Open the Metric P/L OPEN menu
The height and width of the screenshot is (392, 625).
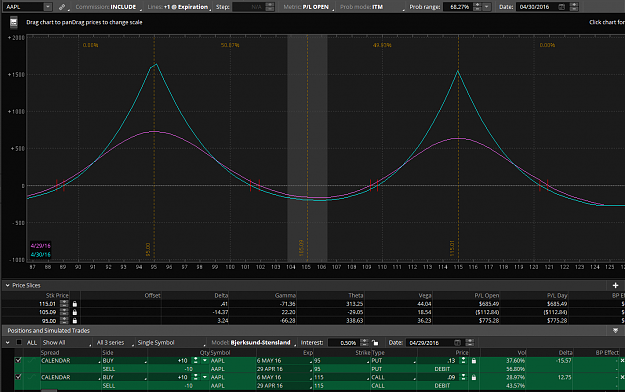point(309,7)
